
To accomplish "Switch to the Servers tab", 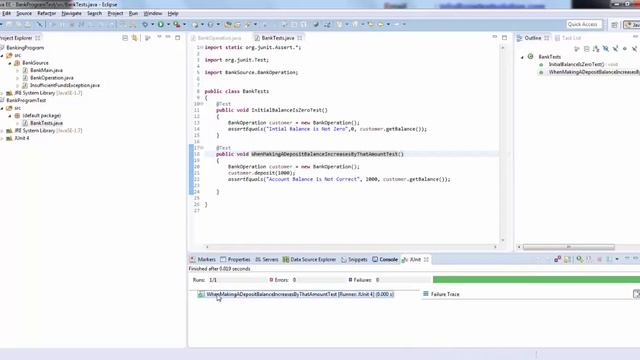I will coord(267,260).
